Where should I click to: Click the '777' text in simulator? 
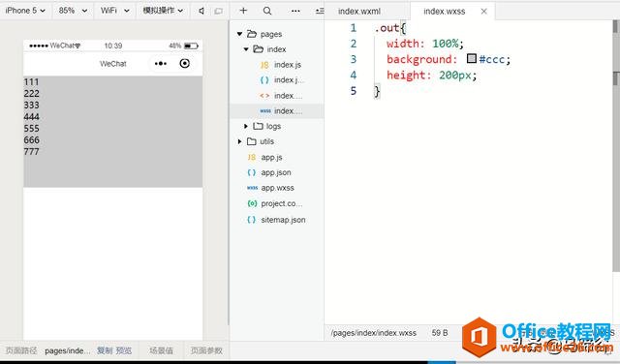(31, 152)
